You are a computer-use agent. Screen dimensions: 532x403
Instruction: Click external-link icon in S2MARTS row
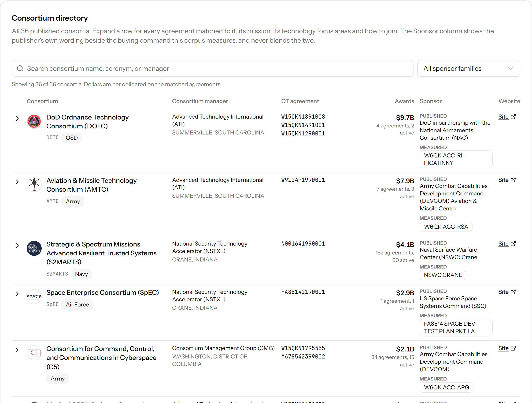(513, 244)
